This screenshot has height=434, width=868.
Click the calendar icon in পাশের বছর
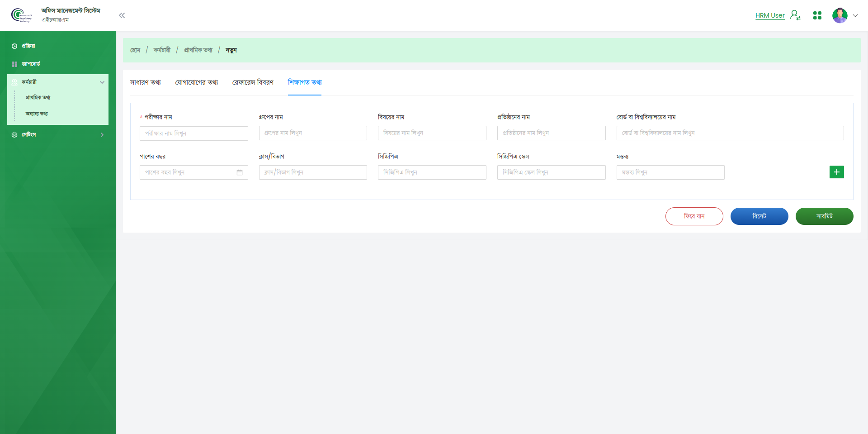(x=240, y=172)
